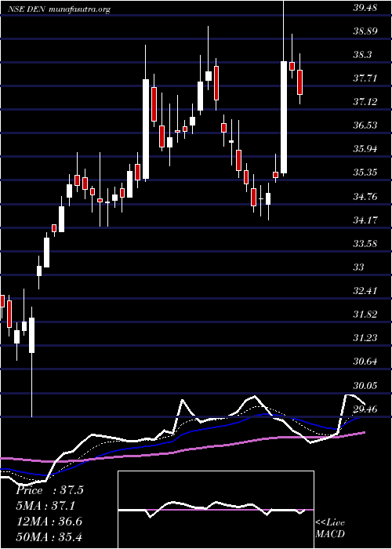Click the Price : 37.5 readout
This screenshot has width=392, height=549.
(x=49, y=490)
